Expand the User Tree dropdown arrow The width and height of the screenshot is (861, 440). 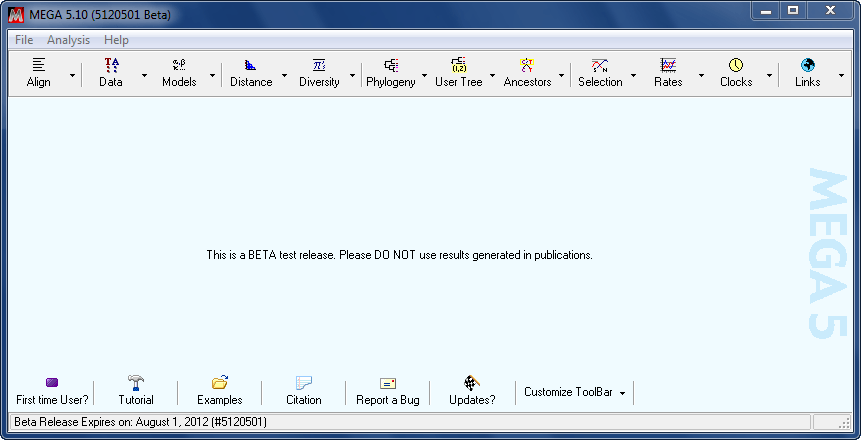tap(493, 75)
